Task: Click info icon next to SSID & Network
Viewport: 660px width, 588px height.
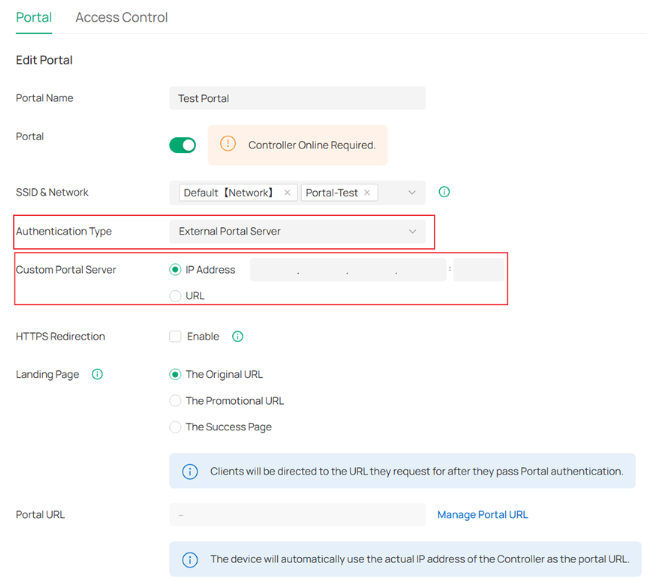Action: pyautogui.click(x=444, y=192)
